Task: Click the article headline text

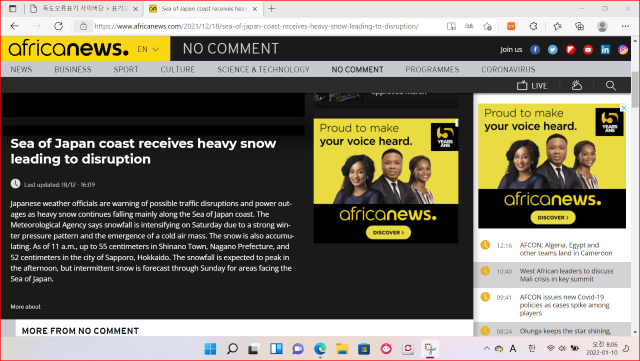Action: tap(143, 151)
